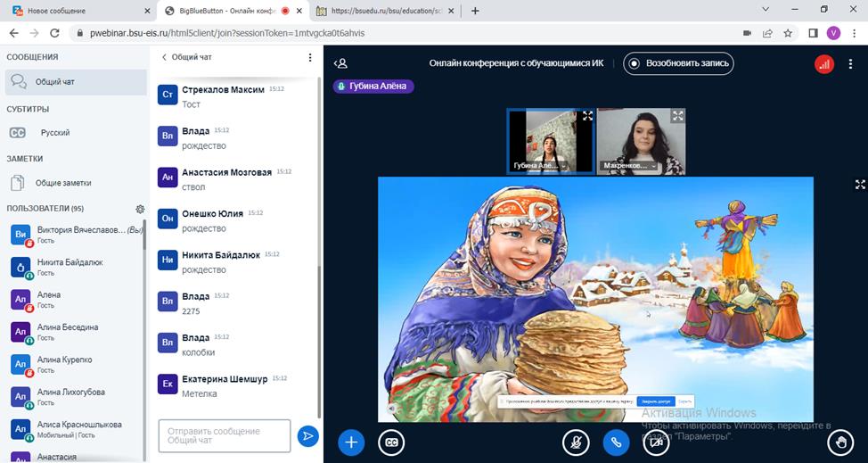The image size is (868, 463).
Task: Open a new browser tab
Action: pos(475,11)
